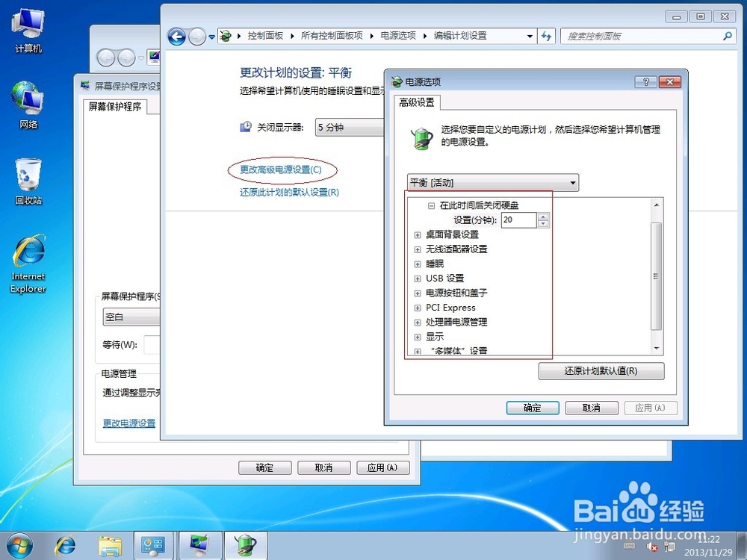Click the search magnifier icon

click(727, 36)
